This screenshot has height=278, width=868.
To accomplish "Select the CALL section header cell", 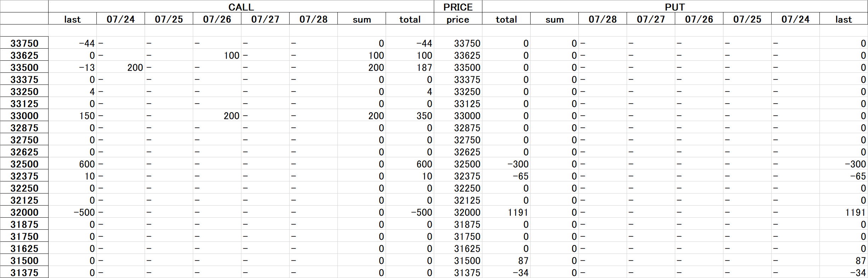I will coord(241,7).
